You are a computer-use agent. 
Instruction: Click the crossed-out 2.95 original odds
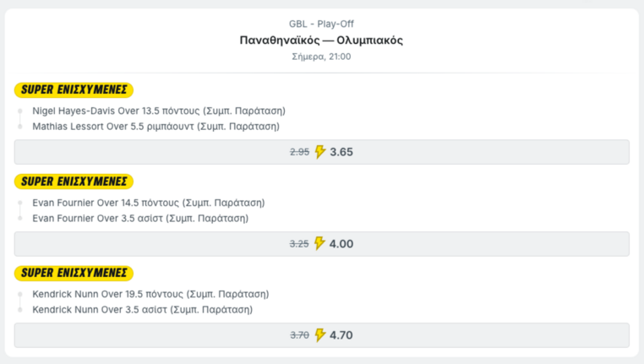[x=299, y=152]
